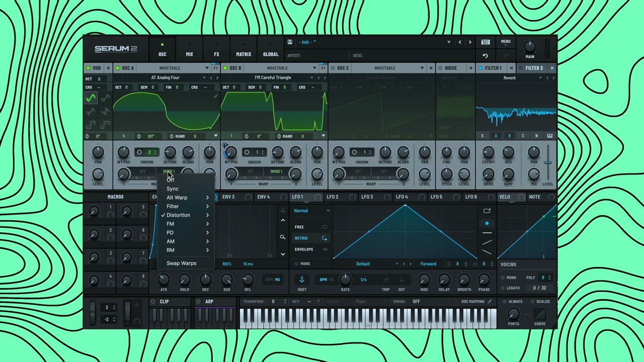The image size is (644, 362).
Task: Go to previous preset arrow
Action: [x=460, y=42]
